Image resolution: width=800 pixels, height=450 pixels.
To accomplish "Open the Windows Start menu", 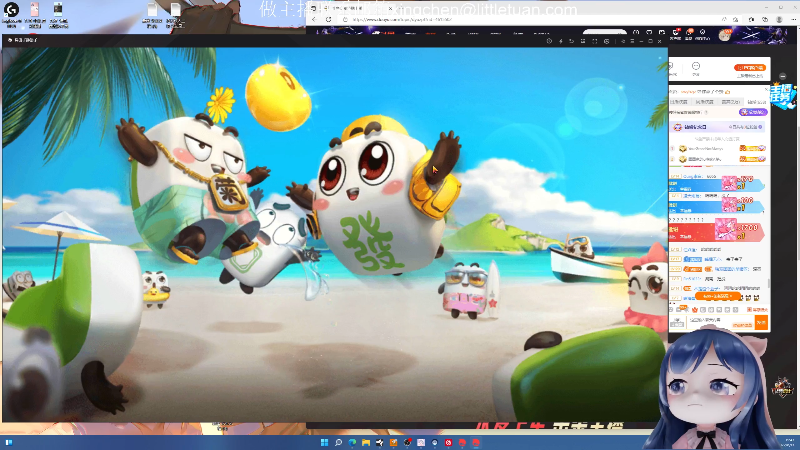I will (x=324, y=442).
